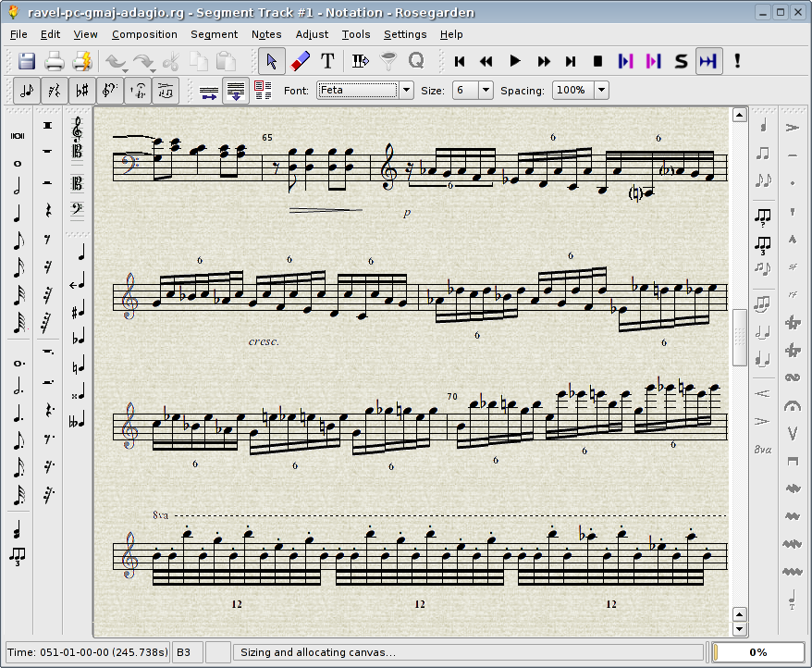This screenshot has height=668, width=812.
Task: Open the Settings menu
Action: (x=405, y=34)
